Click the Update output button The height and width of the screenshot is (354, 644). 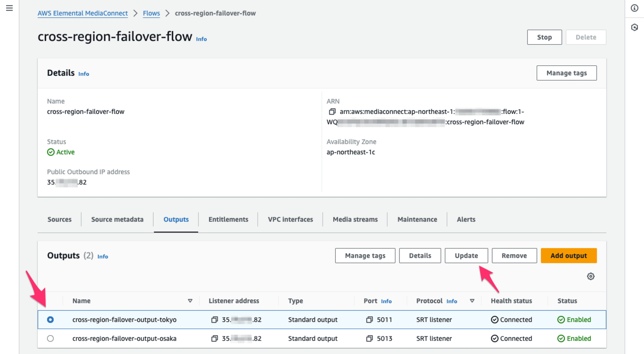pyautogui.click(x=466, y=256)
